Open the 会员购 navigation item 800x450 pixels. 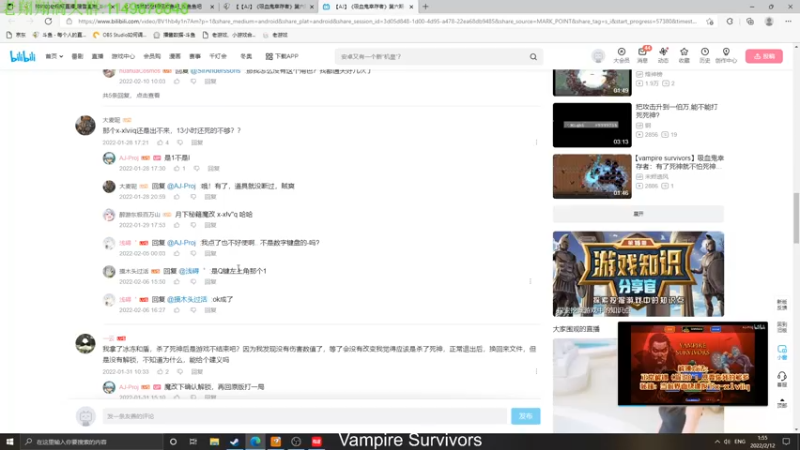click(x=152, y=56)
